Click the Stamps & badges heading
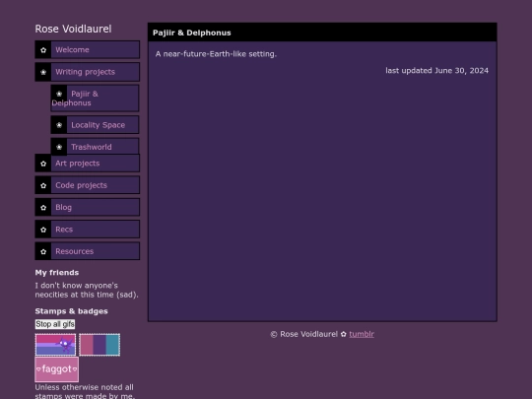 71,311
